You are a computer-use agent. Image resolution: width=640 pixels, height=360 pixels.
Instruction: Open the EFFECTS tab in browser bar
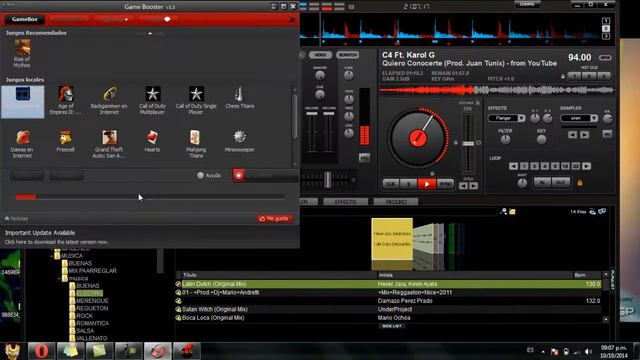[x=346, y=202]
